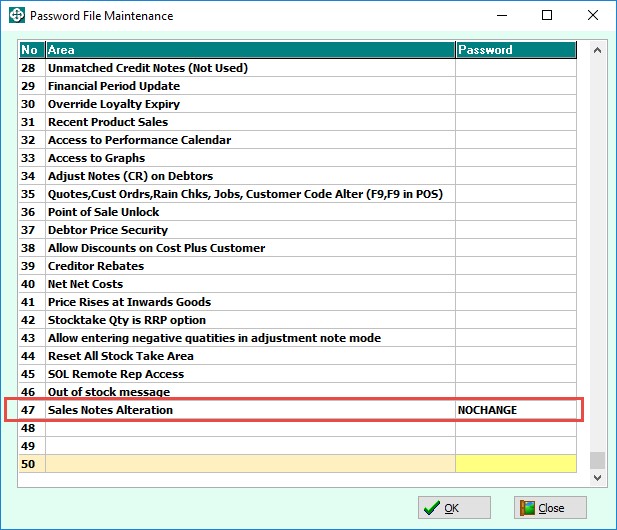Click the Password column header
617x530 pixels.
click(516, 50)
